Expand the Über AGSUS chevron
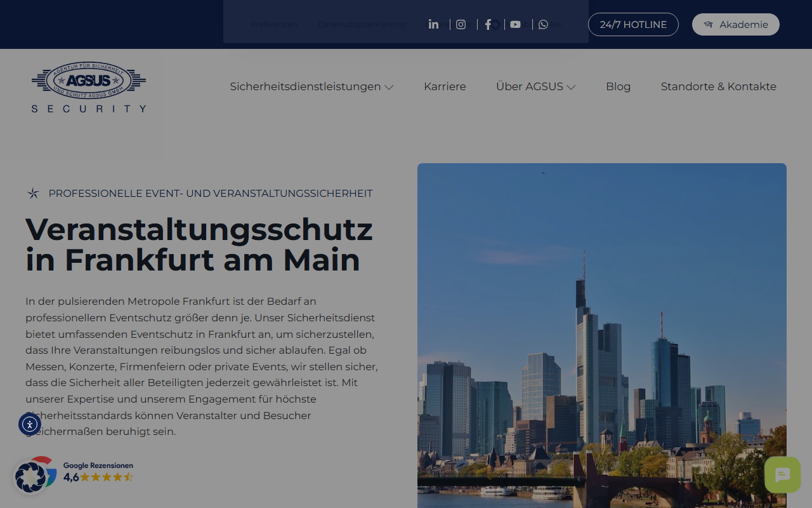This screenshot has height=508, width=812. 571,87
